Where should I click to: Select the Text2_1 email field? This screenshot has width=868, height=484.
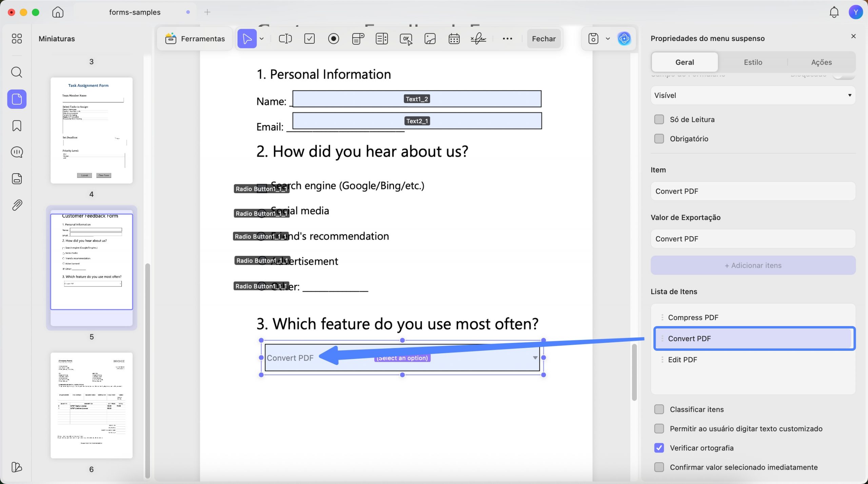point(417,121)
